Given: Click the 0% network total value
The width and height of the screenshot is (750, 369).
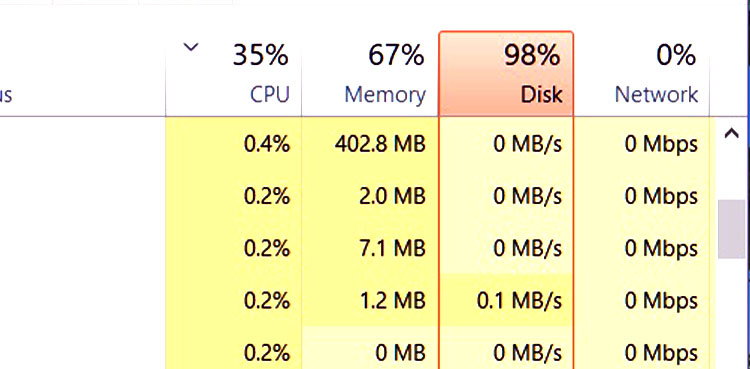Looking at the screenshot, I should (675, 55).
